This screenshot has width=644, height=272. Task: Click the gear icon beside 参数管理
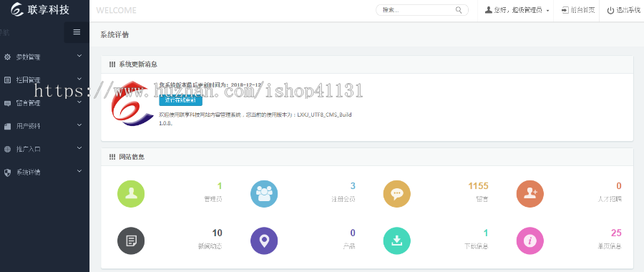pyautogui.click(x=7, y=57)
